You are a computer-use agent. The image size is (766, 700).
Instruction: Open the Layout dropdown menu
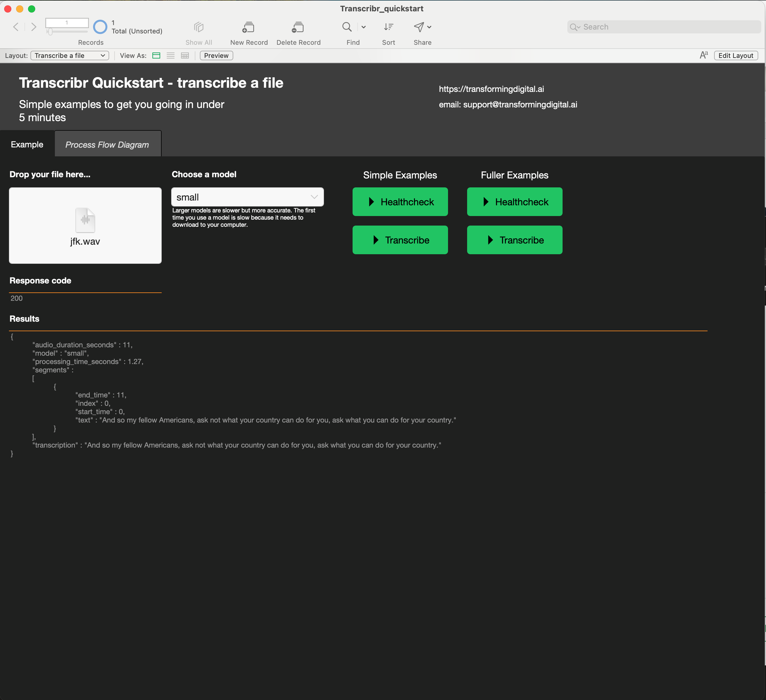[x=70, y=55]
